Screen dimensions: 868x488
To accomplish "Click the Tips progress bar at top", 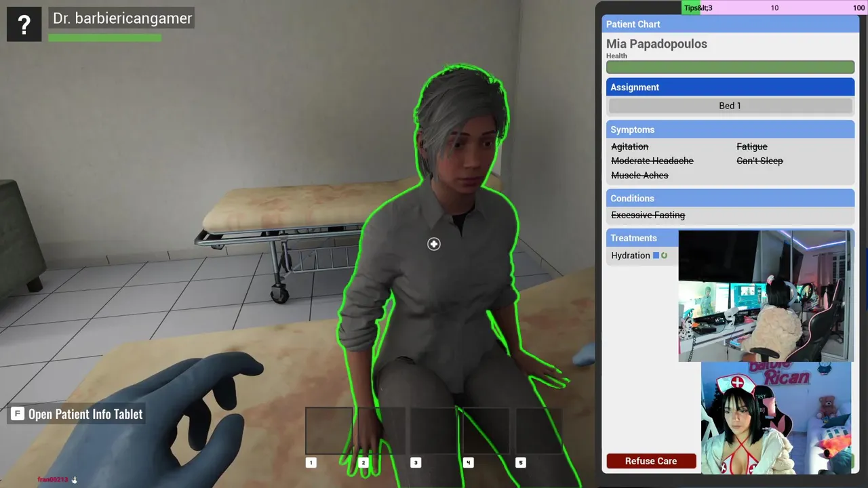I will coord(774,7).
